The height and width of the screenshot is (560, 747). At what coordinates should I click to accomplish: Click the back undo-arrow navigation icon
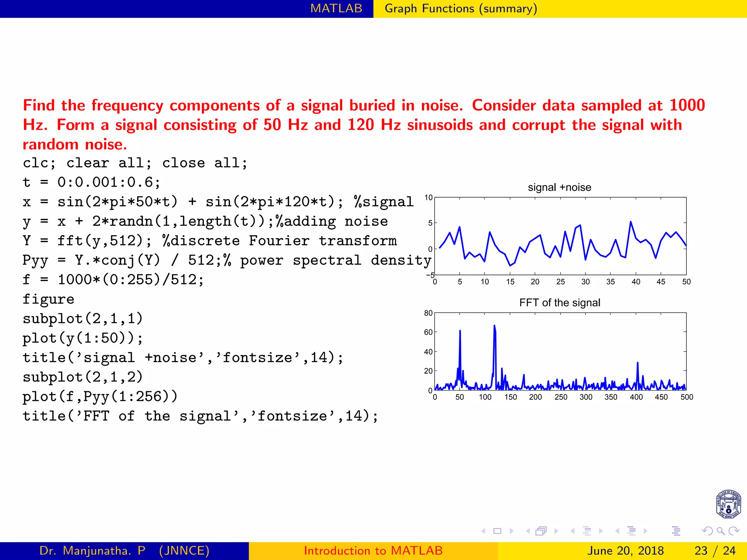[707, 531]
